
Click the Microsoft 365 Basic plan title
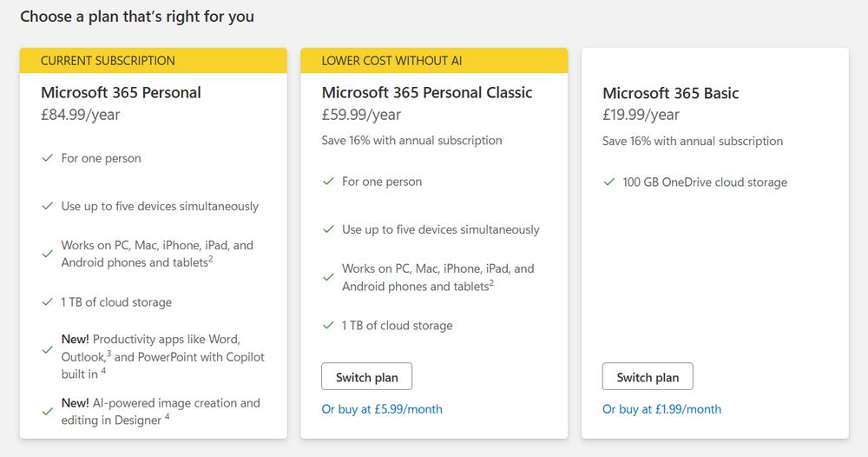click(670, 93)
